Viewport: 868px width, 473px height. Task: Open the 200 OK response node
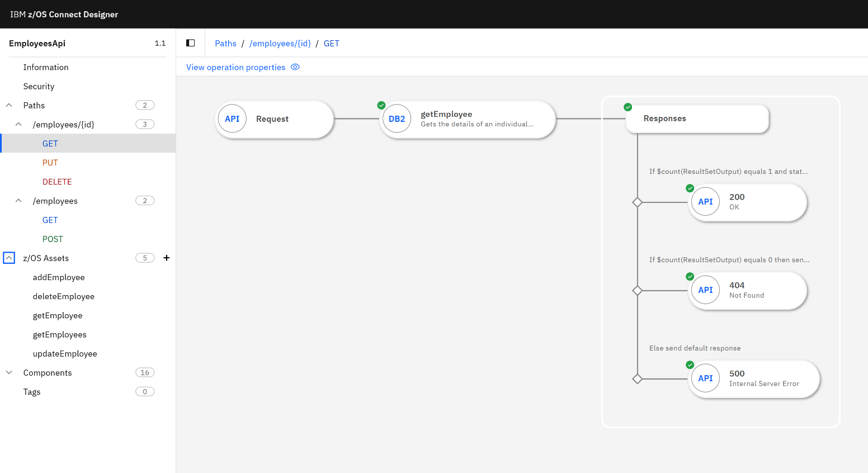(x=747, y=202)
